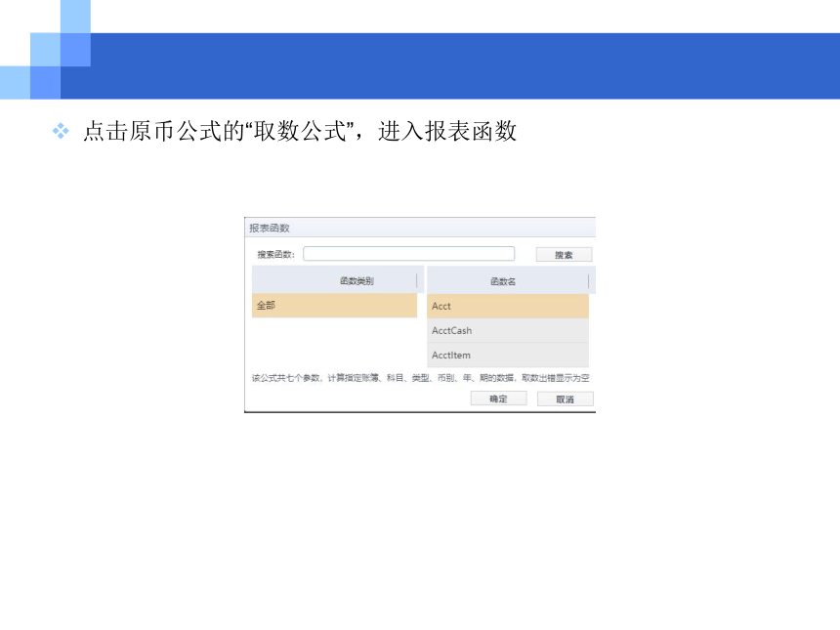Select the AcctItem function row
The height and width of the screenshot is (630, 840).
click(x=508, y=356)
